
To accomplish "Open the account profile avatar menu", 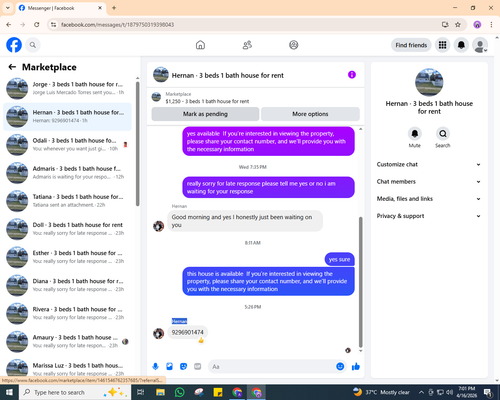I will click(480, 45).
